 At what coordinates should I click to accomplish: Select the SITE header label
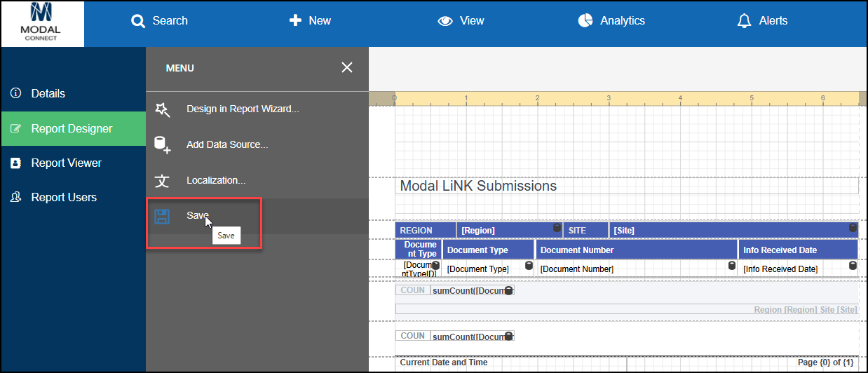pyautogui.click(x=585, y=230)
